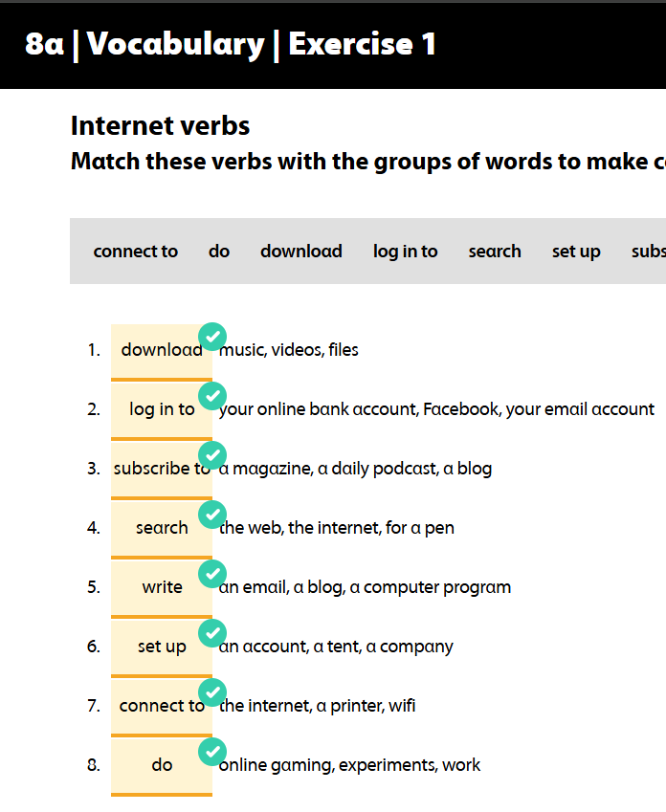
Task: Choose 'download' from the word bank
Action: point(300,252)
